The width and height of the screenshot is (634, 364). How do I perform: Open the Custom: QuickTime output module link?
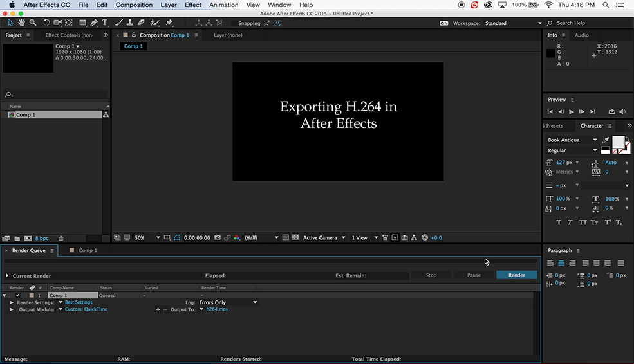[86, 309]
